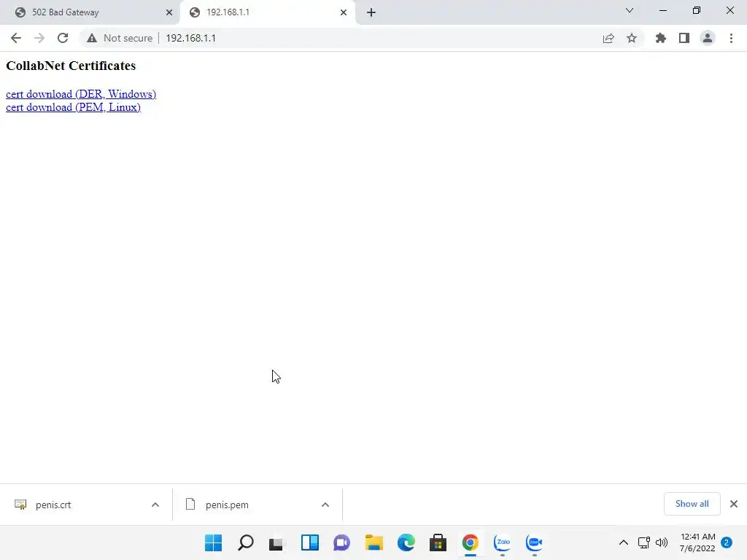Launch Teams Chat from taskbar
This screenshot has width=747, height=560.
(x=341, y=542)
